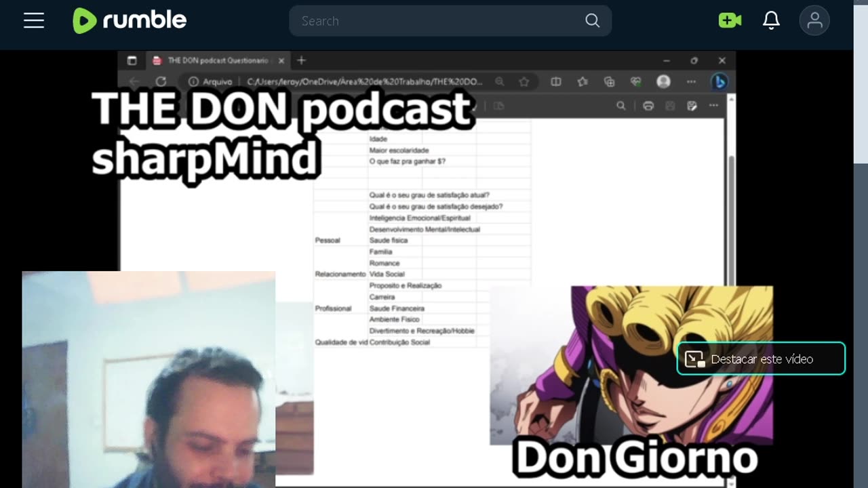Click the Don Giorno anime character image
868x488 pixels.
[x=631, y=365]
